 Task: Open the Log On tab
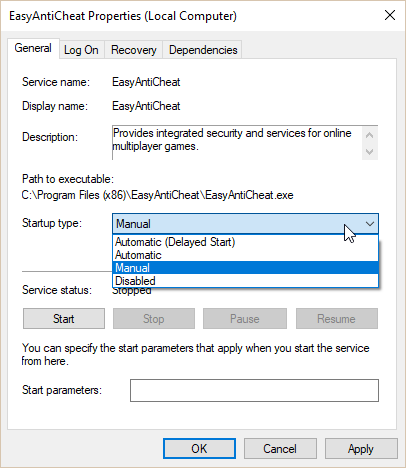point(81,50)
